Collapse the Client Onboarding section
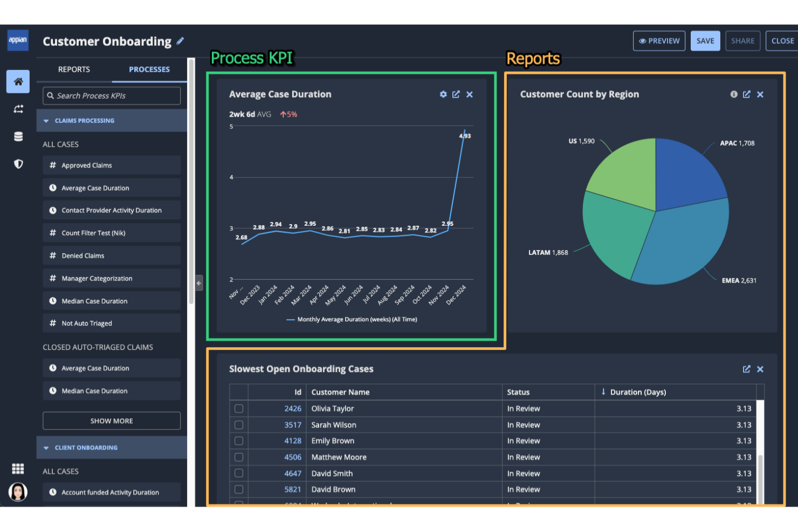Image resolution: width=798 pixels, height=532 pixels. [112, 447]
